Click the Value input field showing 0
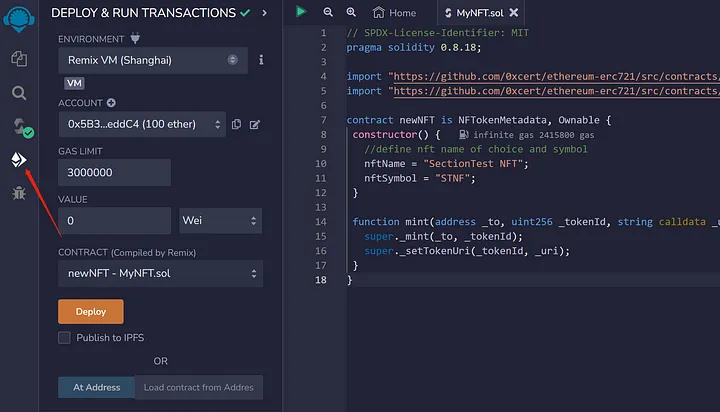Screen dimensions: 720x412 click(x=114, y=220)
